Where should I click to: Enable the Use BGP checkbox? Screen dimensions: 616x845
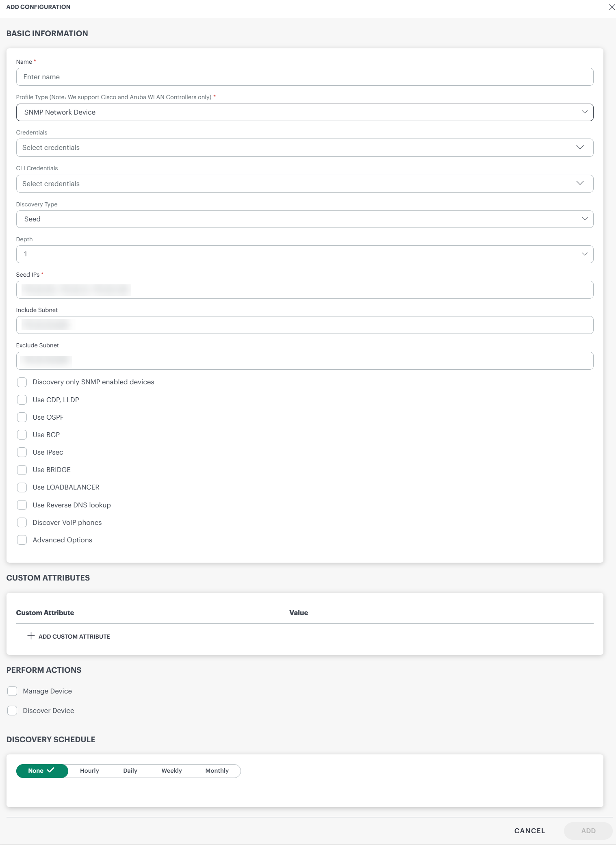(22, 435)
